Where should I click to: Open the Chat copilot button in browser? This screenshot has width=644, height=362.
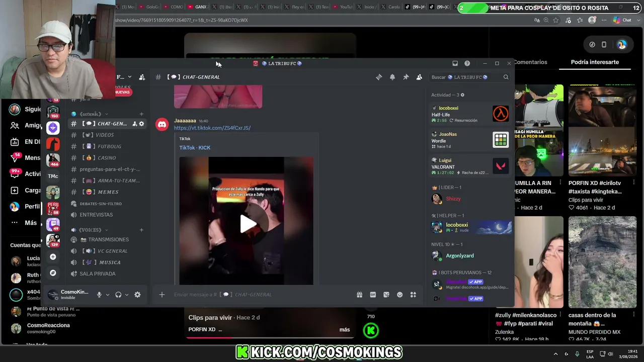(622, 20)
